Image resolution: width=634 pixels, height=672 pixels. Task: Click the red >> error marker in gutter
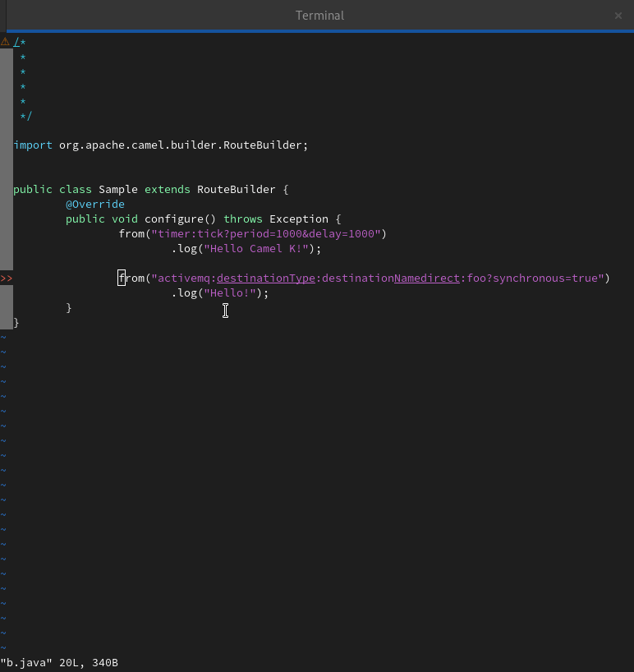point(7,278)
